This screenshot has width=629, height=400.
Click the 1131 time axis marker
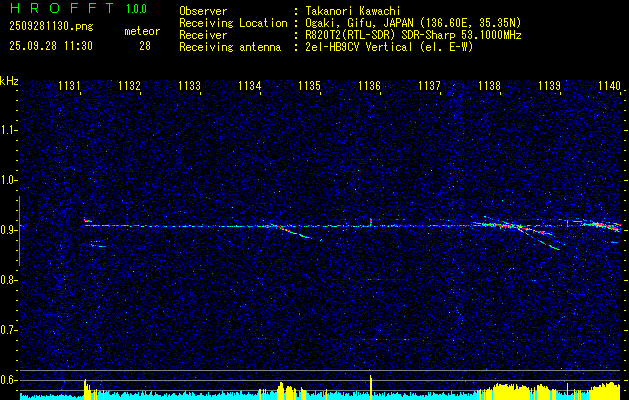69,85
